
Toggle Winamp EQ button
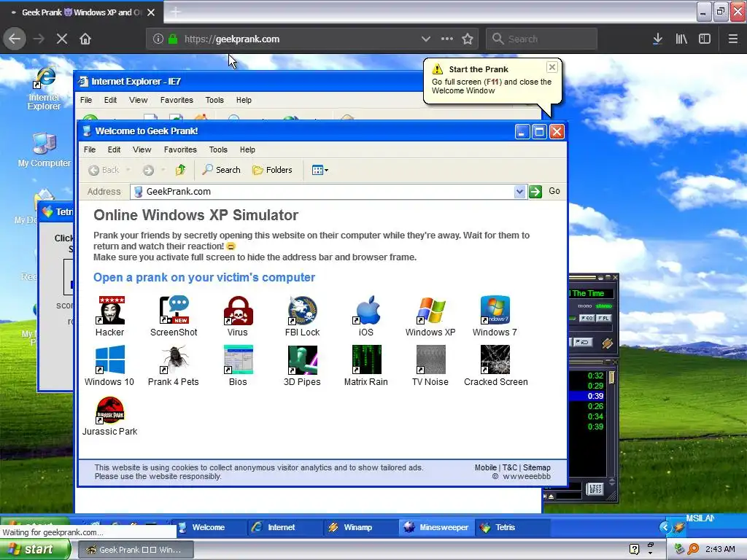click(x=587, y=318)
